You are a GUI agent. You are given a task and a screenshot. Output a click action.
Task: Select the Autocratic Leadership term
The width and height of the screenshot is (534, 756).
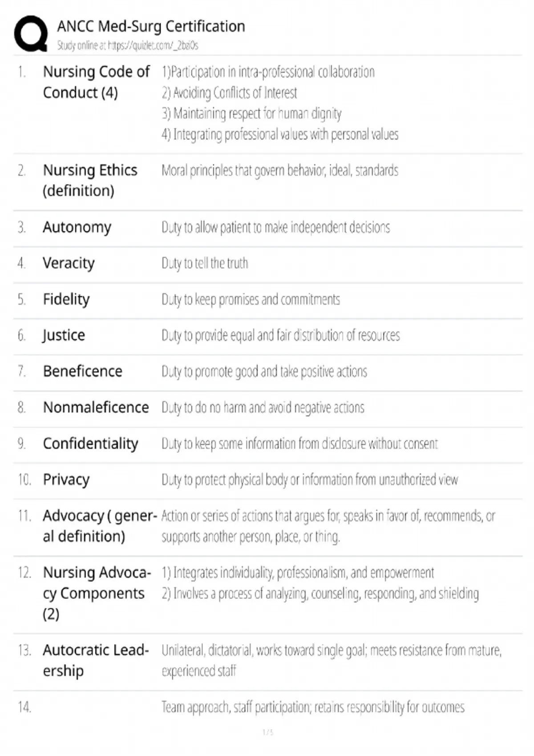(96, 660)
